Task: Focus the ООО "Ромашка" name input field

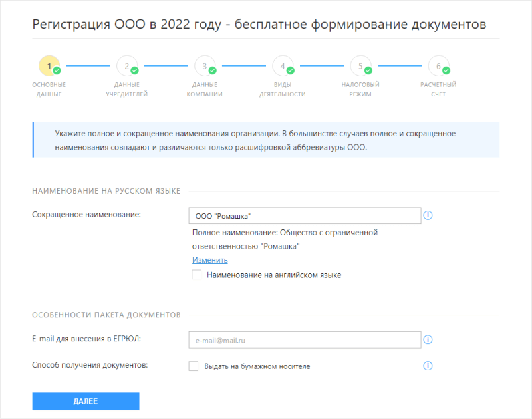Action: pos(305,216)
